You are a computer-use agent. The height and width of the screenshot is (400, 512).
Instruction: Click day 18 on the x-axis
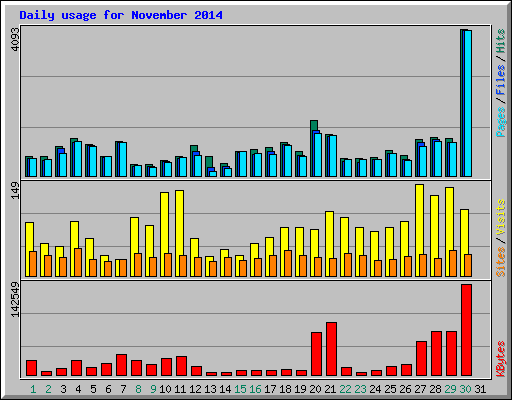(285, 389)
